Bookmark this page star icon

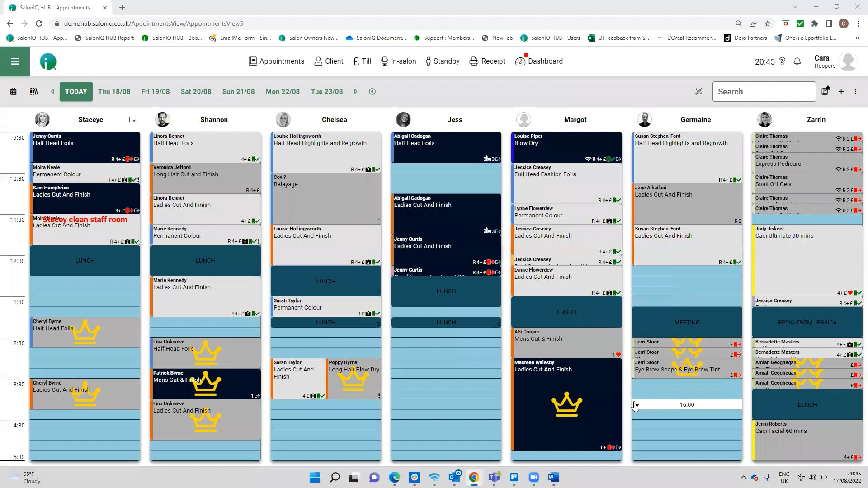point(768,23)
